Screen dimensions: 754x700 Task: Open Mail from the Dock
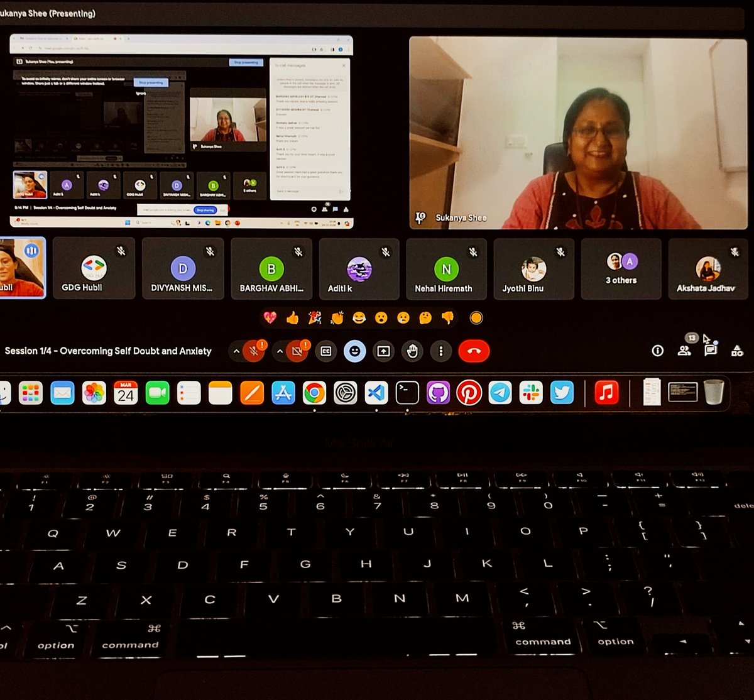pyautogui.click(x=62, y=393)
